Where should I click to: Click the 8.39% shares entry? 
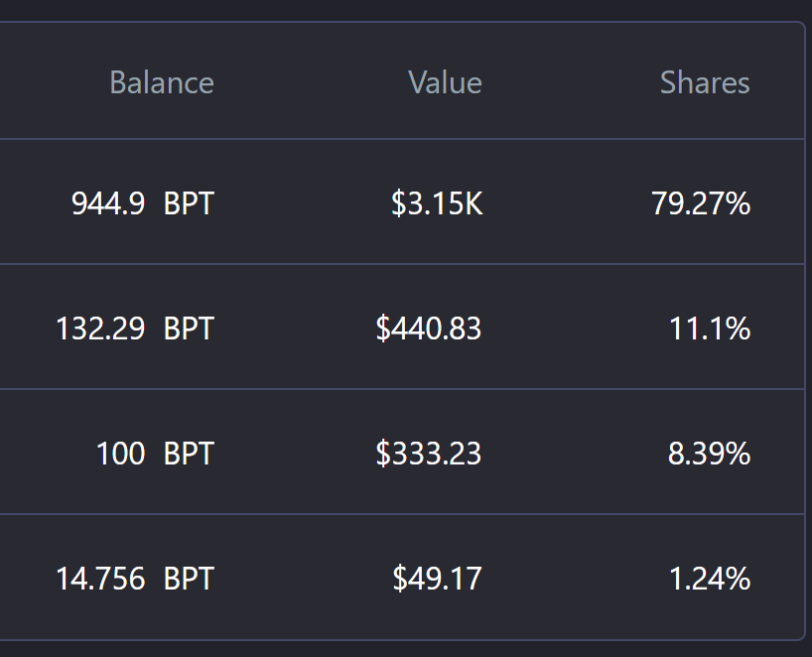click(707, 453)
